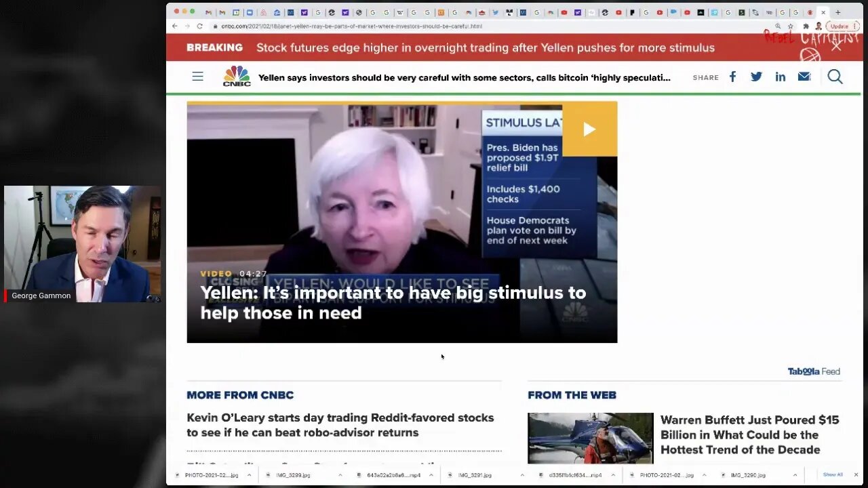Open the d335f1b1cf634 mp4 download
The height and width of the screenshot is (488, 868).
pos(571,475)
